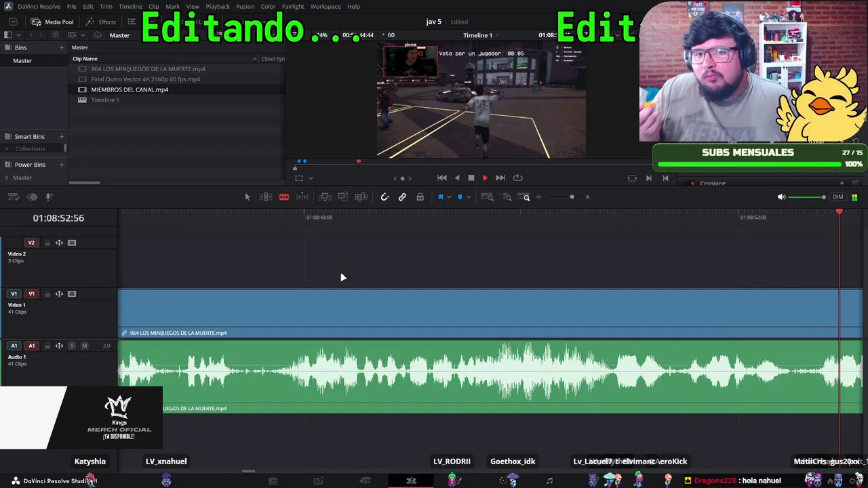This screenshot has width=868, height=488.
Task: Add a Smart Bin with plus icon
Action: [62, 136]
